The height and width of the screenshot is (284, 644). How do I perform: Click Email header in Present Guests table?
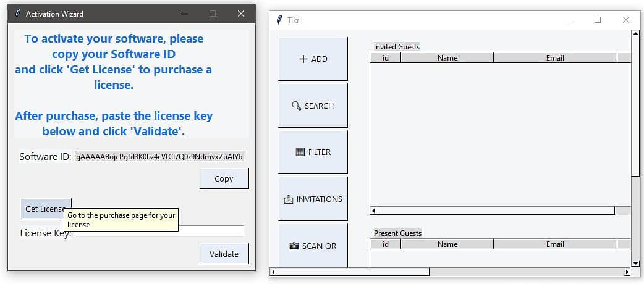click(x=554, y=244)
